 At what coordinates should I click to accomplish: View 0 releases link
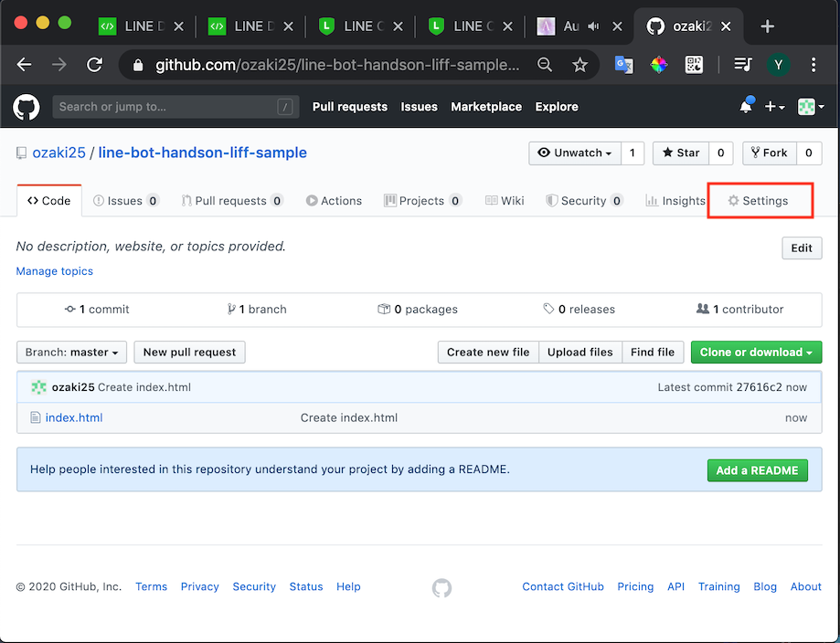[579, 310]
